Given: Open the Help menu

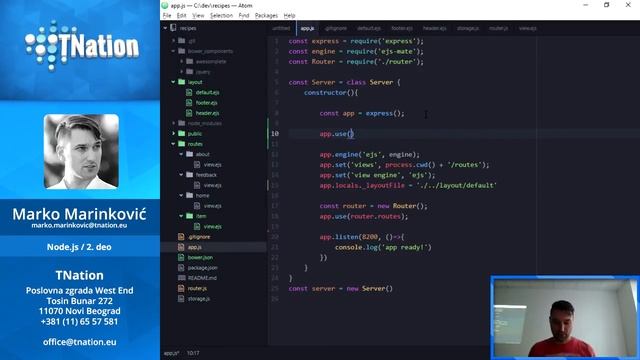Looking at the screenshot, I should (289, 16).
